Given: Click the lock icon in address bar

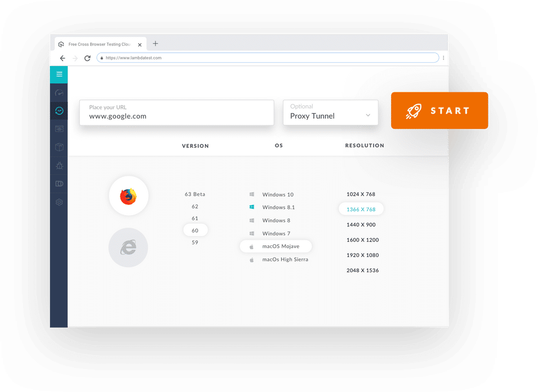Looking at the screenshot, I should point(101,58).
